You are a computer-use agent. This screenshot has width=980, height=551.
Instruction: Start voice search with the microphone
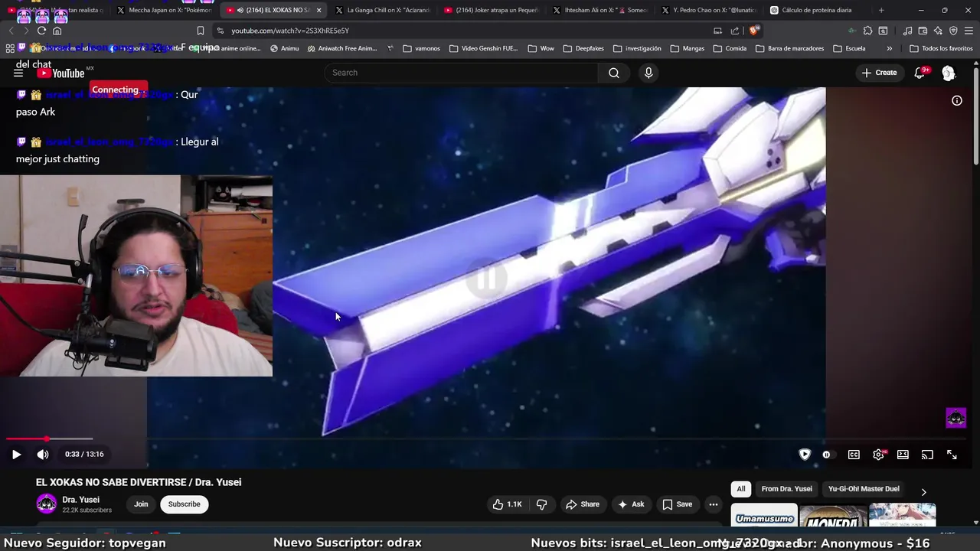click(x=648, y=73)
